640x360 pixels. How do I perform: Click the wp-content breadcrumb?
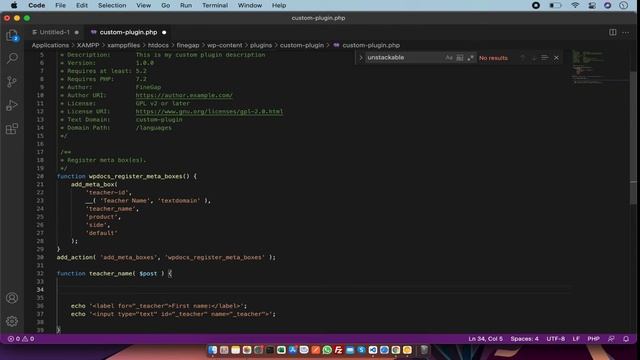point(224,45)
